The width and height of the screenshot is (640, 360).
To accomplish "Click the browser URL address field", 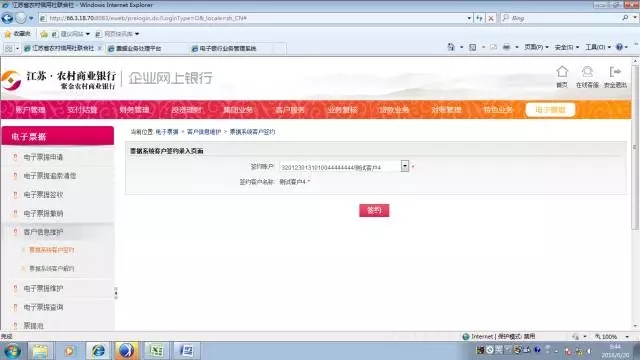I will coord(255,18).
